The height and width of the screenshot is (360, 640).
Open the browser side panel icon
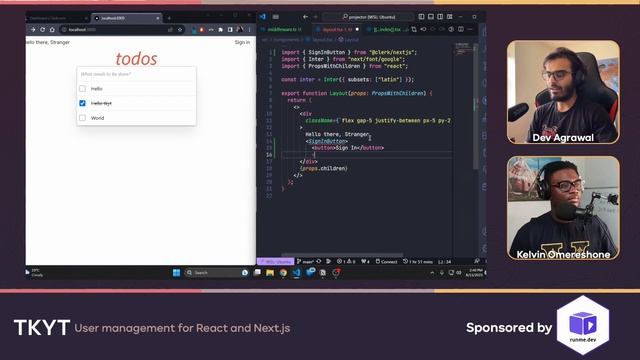point(230,29)
